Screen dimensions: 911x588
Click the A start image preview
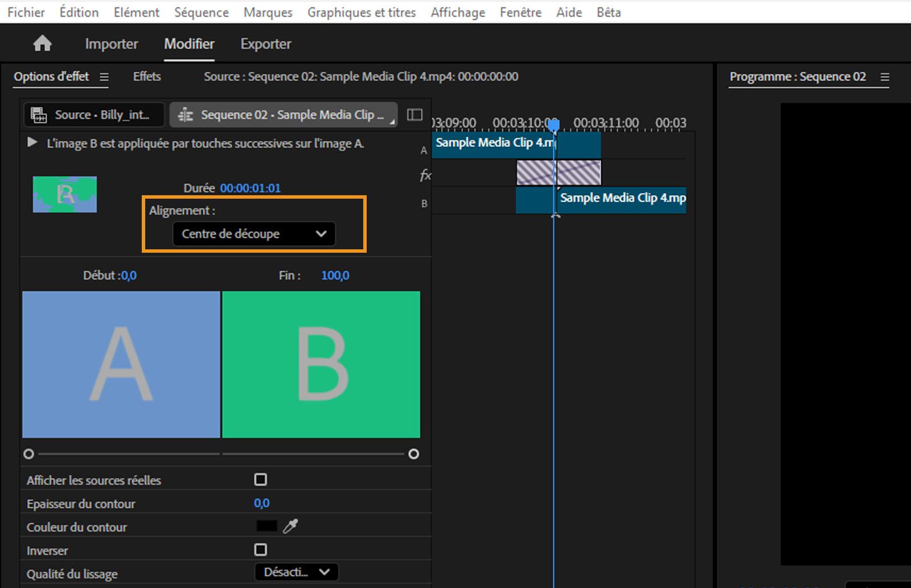[121, 364]
